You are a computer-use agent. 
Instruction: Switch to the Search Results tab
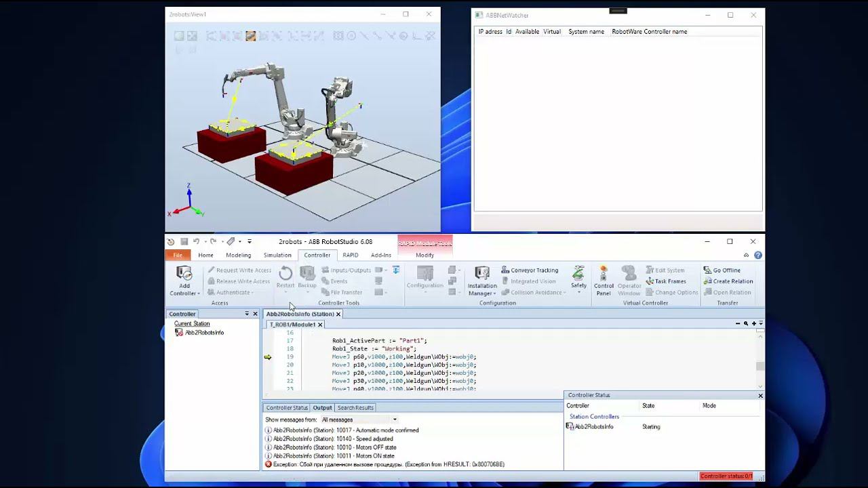pos(355,407)
